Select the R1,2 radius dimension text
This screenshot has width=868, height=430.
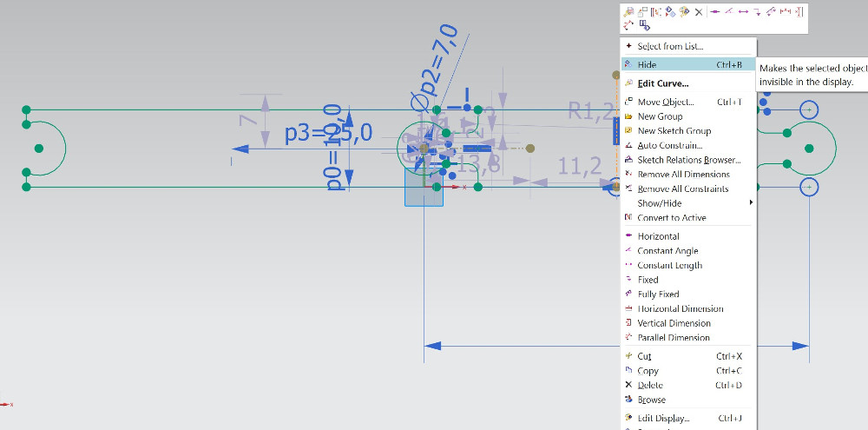(x=591, y=111)
